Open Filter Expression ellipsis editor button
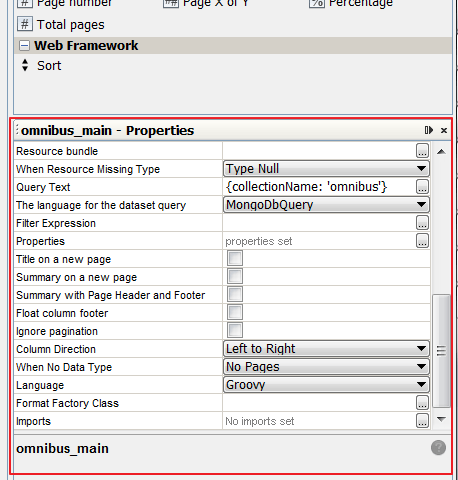Image resolution: width=458 pixels, height=480 pixels. pos(422,223)
